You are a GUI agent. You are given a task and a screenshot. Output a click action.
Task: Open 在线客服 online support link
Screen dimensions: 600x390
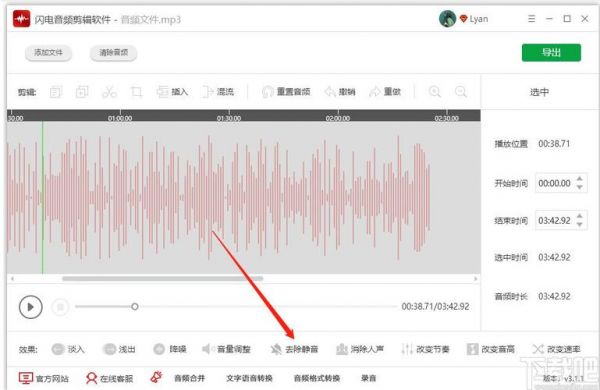tap(109, 378)
